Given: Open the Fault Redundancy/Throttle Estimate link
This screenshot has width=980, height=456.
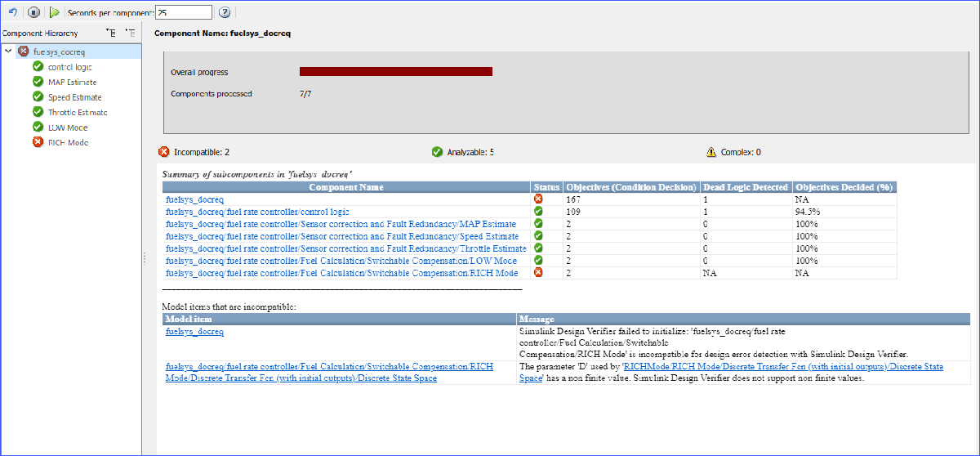Looking at the screenshot, I should tap(345, 248).
